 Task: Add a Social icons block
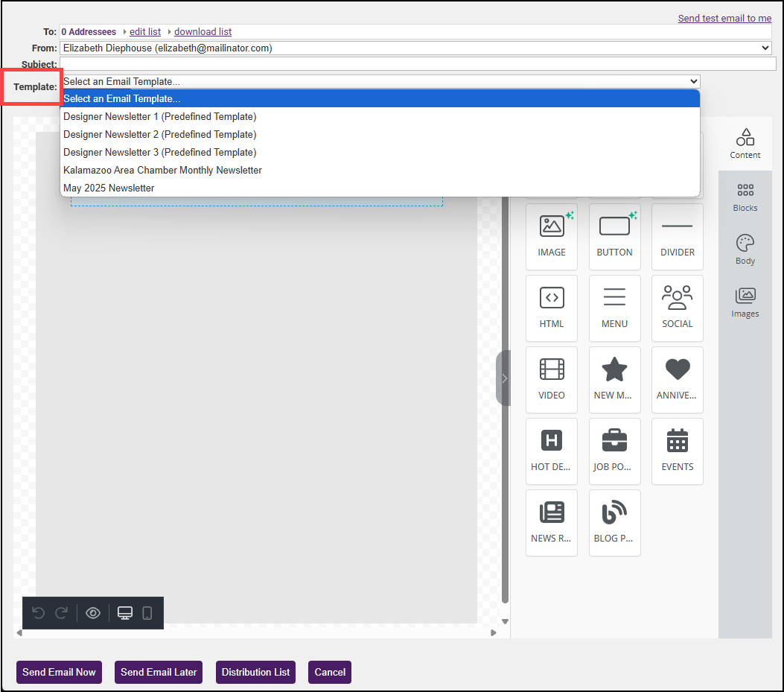[677, 308]
